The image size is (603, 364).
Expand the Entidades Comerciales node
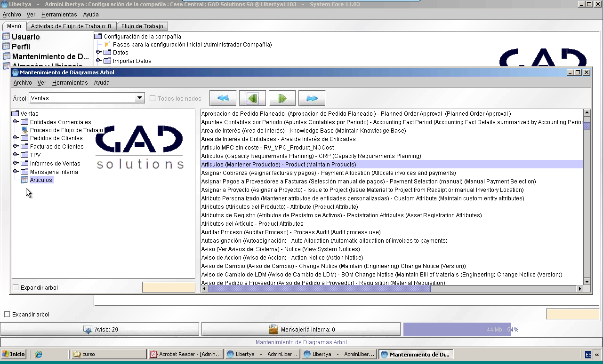click(x=16, y=122)
